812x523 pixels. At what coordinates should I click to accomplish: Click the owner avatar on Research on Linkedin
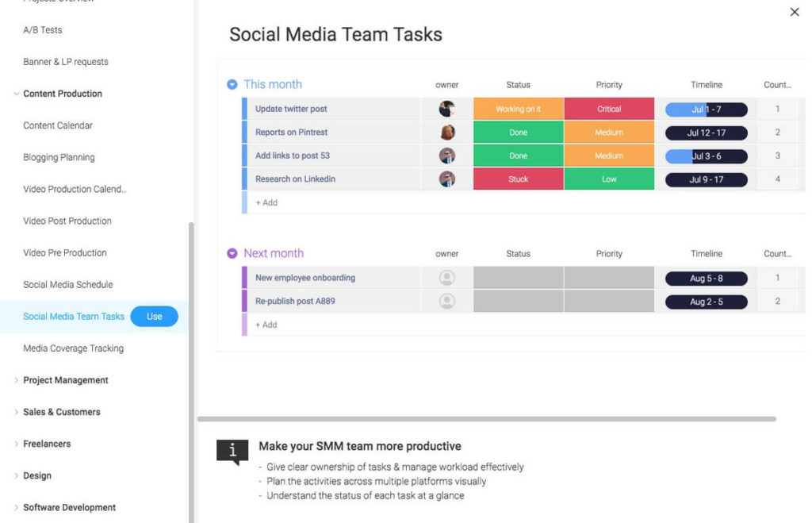[446, 179]
